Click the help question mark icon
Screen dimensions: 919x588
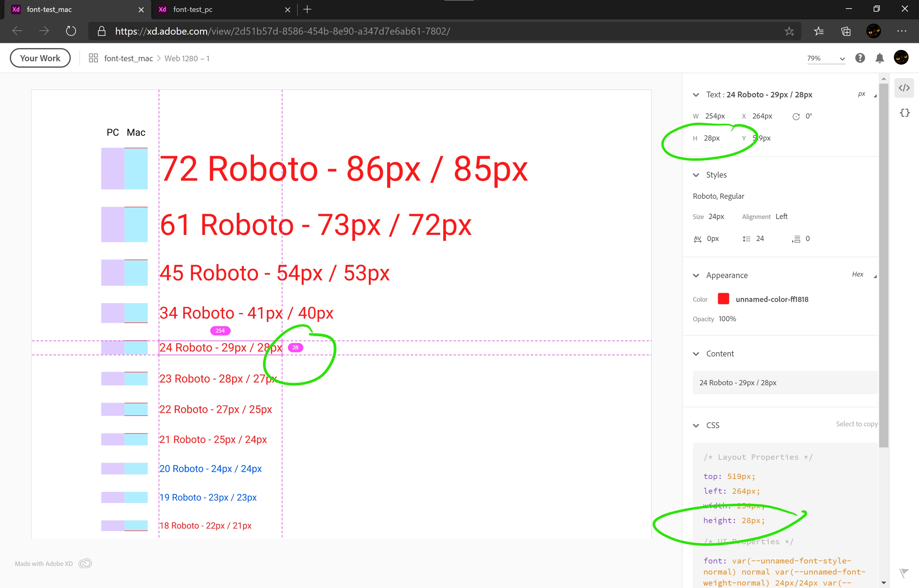(860, 58)
